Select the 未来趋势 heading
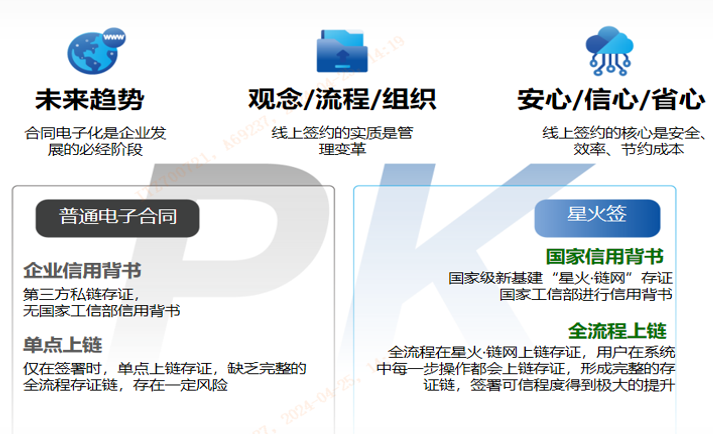Screen dimensions: 713x434 pyautogui.click(x=90, y=100)
